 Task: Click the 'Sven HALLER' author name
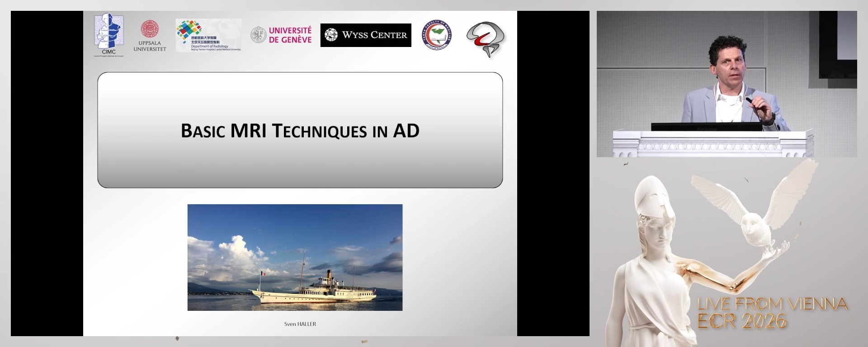[x=300, y=324]
